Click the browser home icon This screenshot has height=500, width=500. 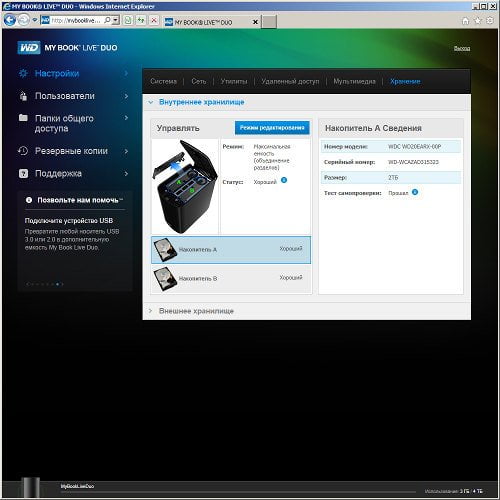click(465, 21)
